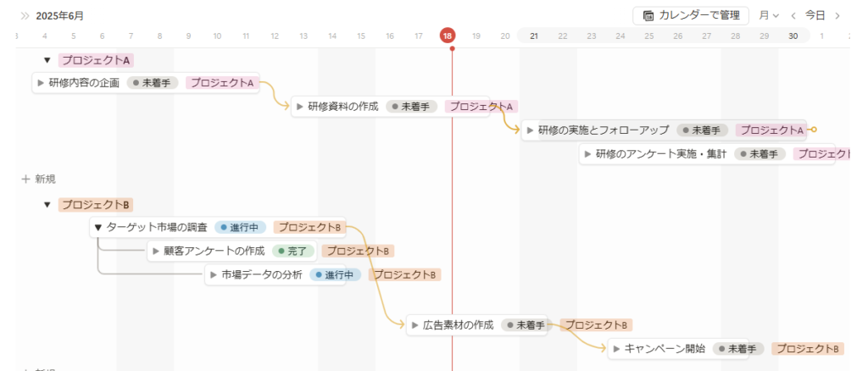Click the plus icon beside 新規 under プロジェクトA
The image size is (868, 371).
pos(25,179)
